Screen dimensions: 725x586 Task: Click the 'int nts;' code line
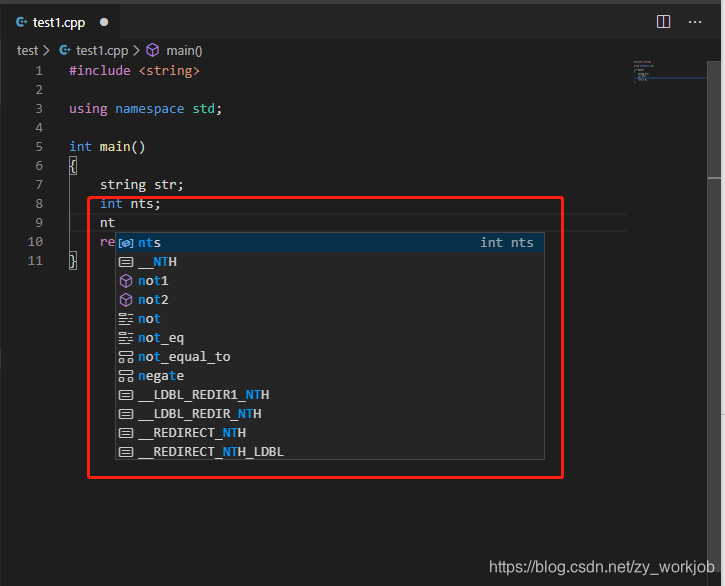click(x=130, y=204)
